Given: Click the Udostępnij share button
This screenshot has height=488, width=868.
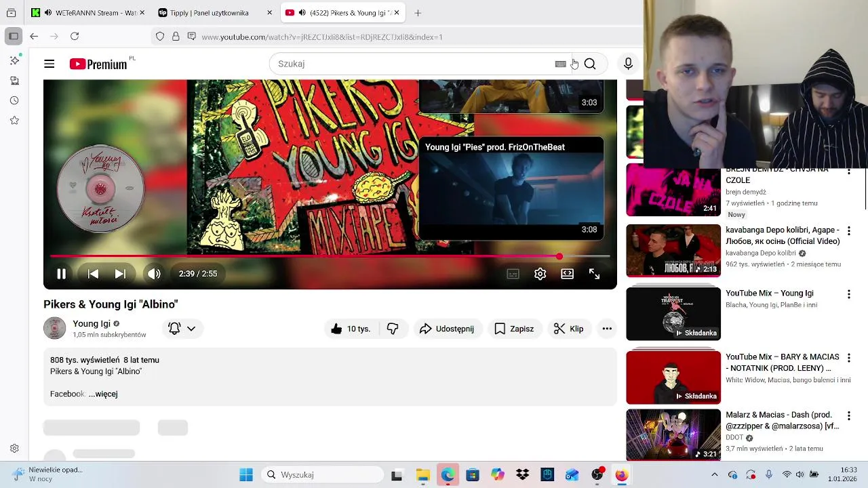Looking at the screenshot, I should [x=447, y=329].
